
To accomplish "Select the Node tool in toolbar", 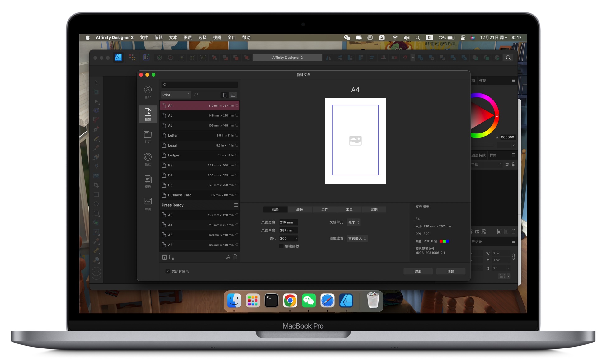I will pyautogui.click(x=97, y=103).
